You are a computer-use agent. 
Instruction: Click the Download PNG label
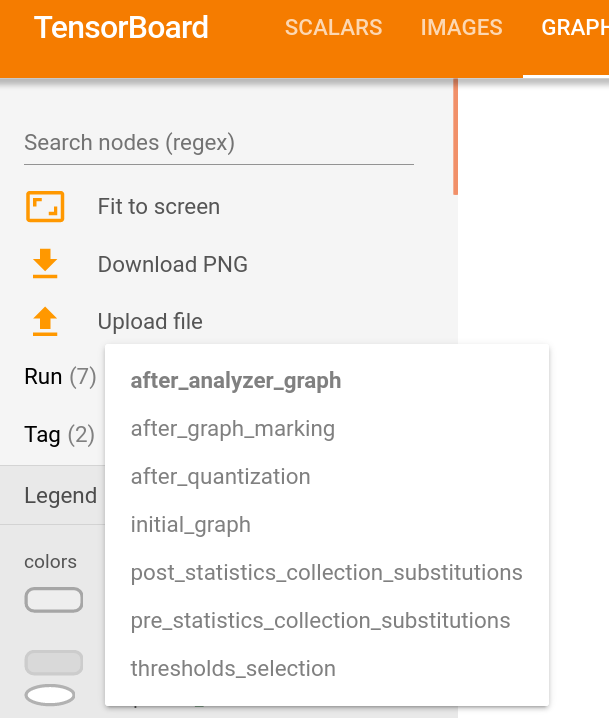[x=173, y=264]
